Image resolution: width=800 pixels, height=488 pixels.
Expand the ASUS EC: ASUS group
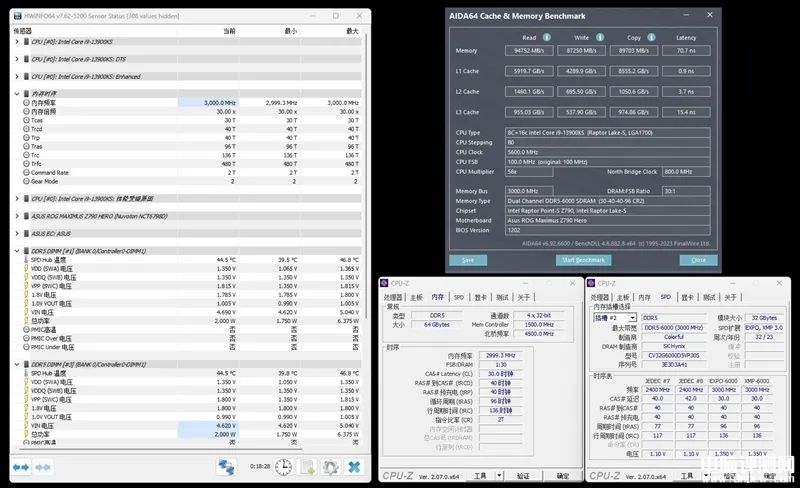tap(17, 233)
